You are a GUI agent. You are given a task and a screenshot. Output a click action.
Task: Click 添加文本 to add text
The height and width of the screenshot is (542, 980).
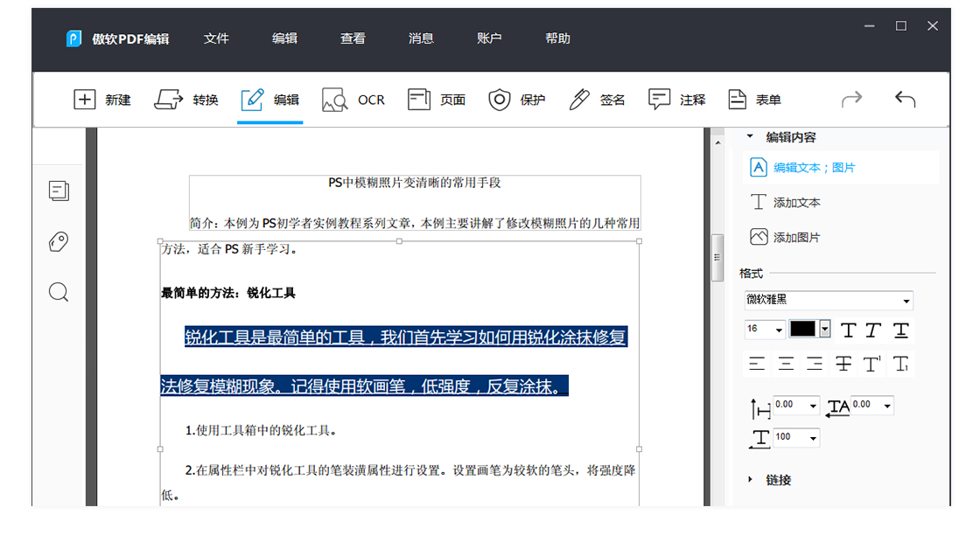785,202
